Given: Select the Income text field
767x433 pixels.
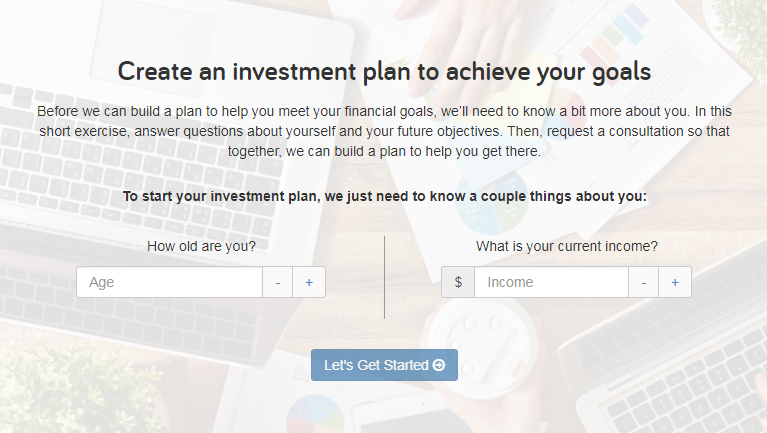Looking at the screenshot, I should pyautogui.click(x=552, y=282).
